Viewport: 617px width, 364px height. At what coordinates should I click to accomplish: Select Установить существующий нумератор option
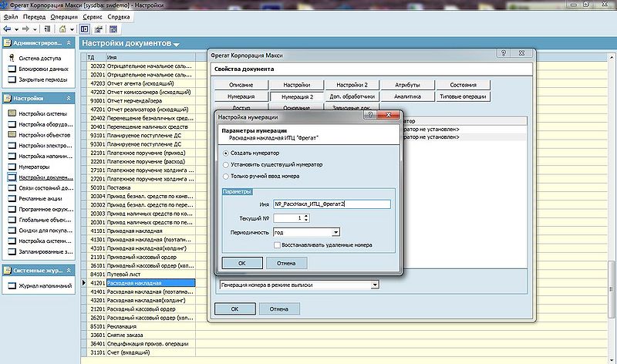(x=226, y=165)
